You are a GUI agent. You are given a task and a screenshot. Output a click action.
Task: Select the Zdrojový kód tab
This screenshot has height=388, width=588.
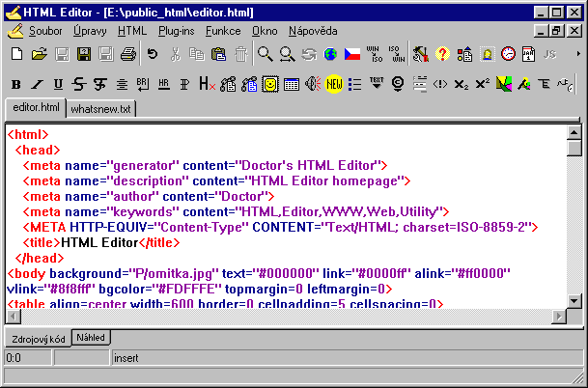click(39, 339)
